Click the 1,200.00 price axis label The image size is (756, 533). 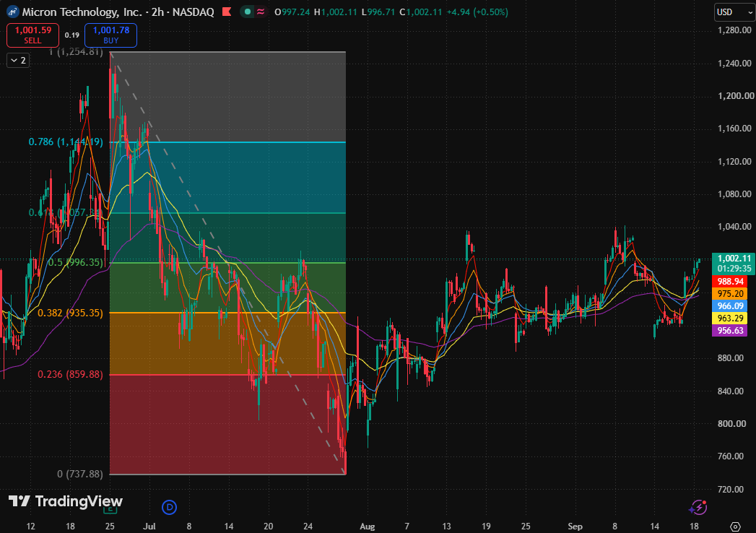tap(736, 96)
